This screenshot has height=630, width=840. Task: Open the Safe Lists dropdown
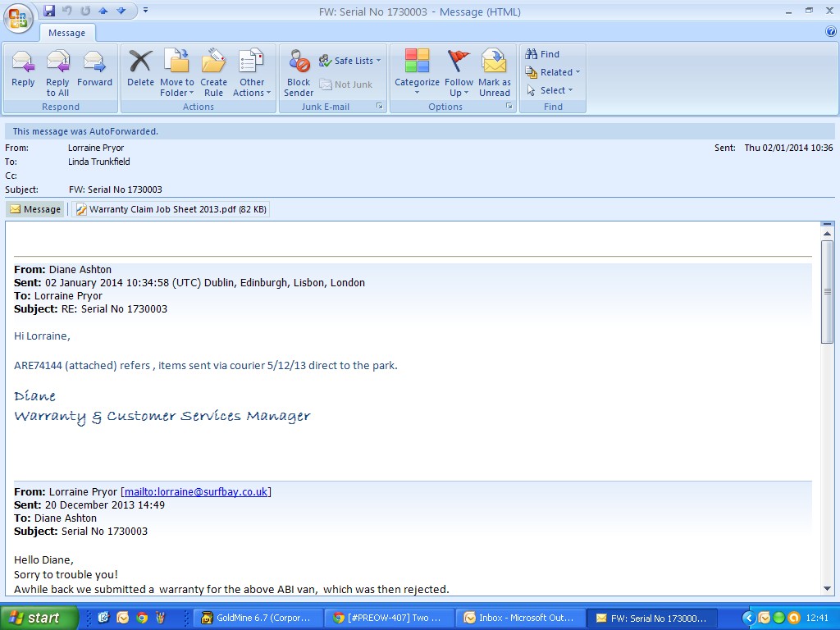coord(350,61)
